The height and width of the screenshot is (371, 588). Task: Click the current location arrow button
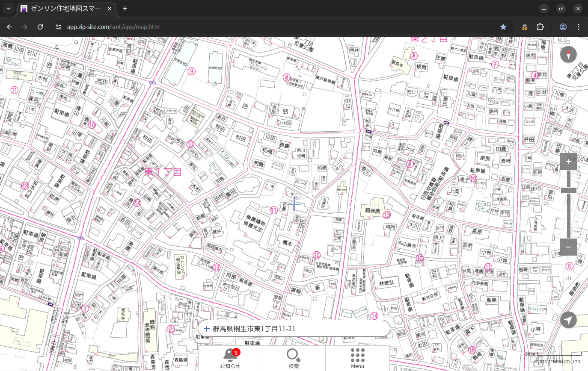pyautogui.click(x=568, y=320)
